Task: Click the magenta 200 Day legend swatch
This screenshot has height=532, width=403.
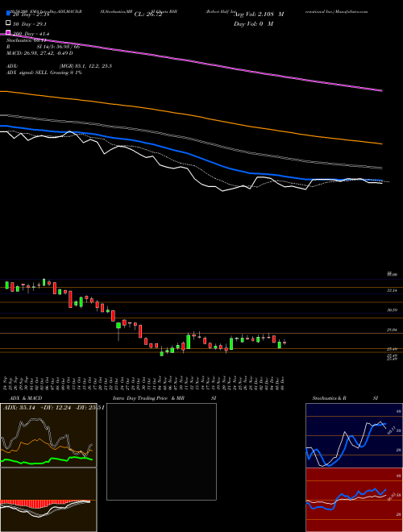Action: (x=9, y=33)
